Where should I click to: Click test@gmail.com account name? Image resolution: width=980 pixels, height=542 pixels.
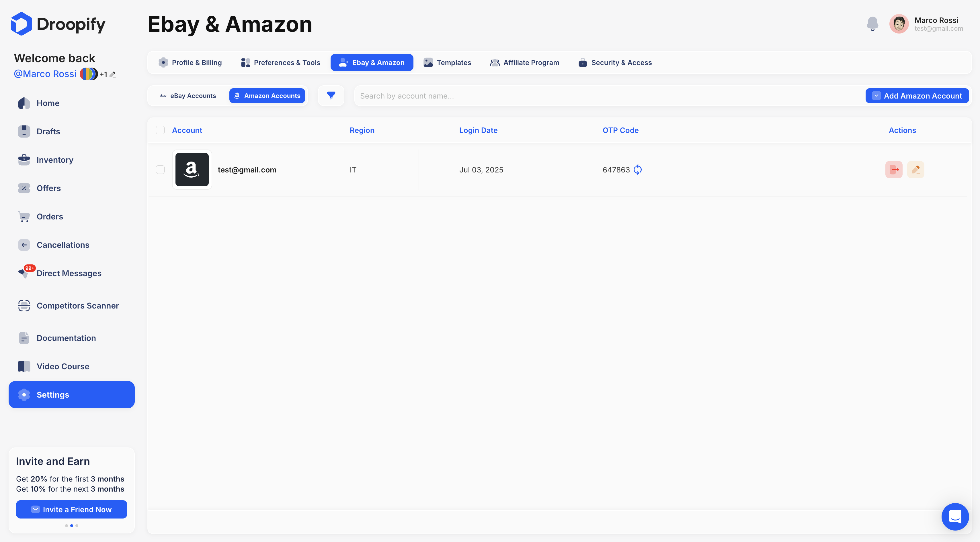[x=247, y=170]
